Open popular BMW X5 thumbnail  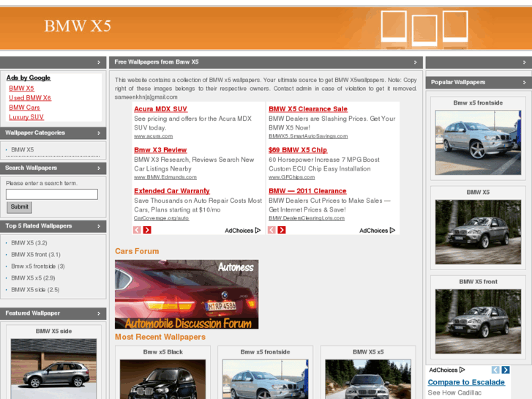click(x=478, y=232)
